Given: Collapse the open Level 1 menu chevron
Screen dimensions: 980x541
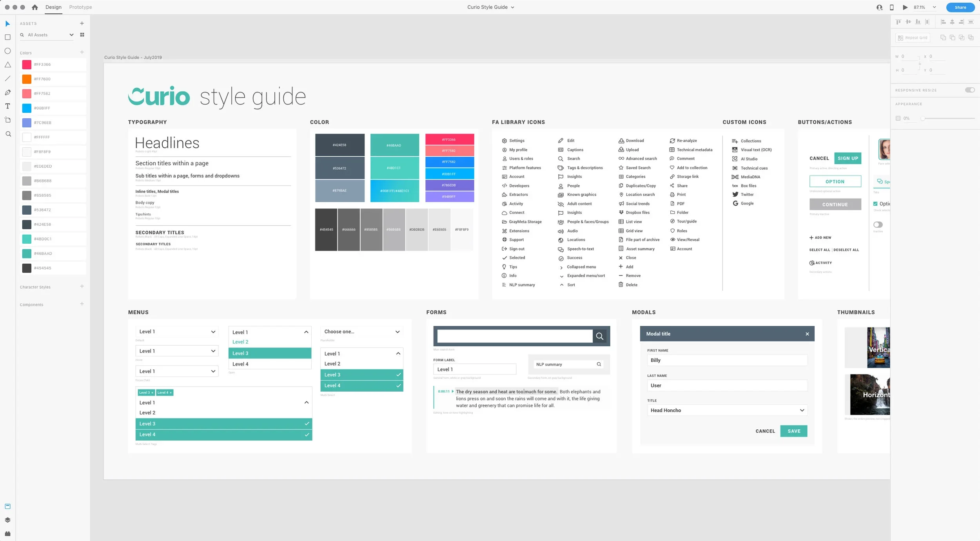Looking at the screenshot, I should [x=306, y=332].
